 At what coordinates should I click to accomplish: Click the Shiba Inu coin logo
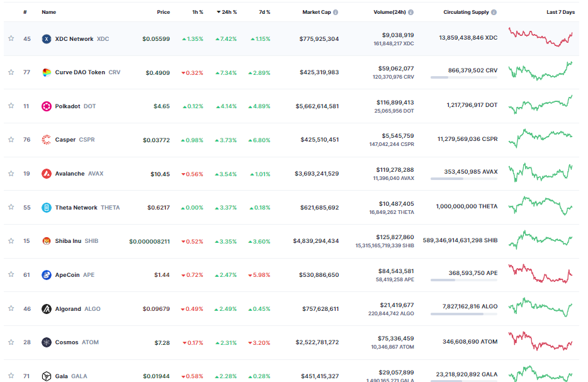(x=47, y=241)
